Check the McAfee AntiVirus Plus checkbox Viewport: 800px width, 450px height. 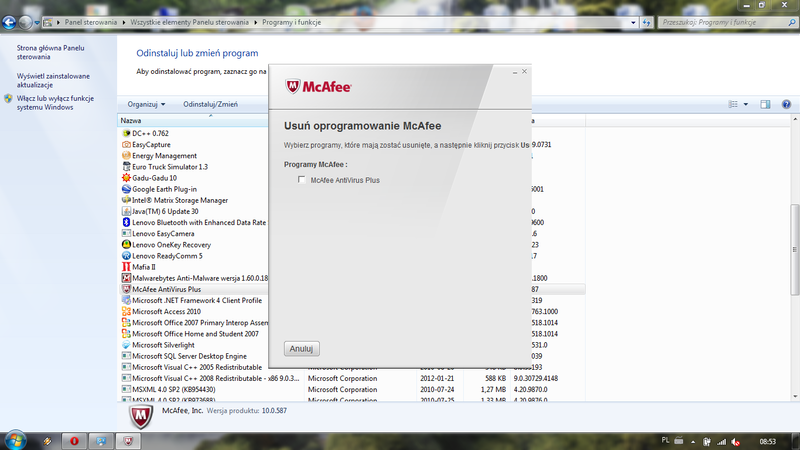pos(302,180)
